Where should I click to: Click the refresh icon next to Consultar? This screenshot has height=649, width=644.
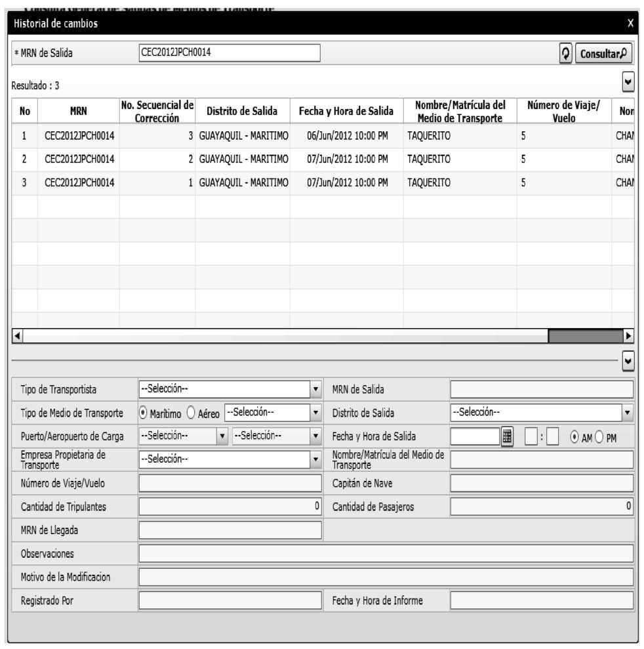(x=565, y=54)
